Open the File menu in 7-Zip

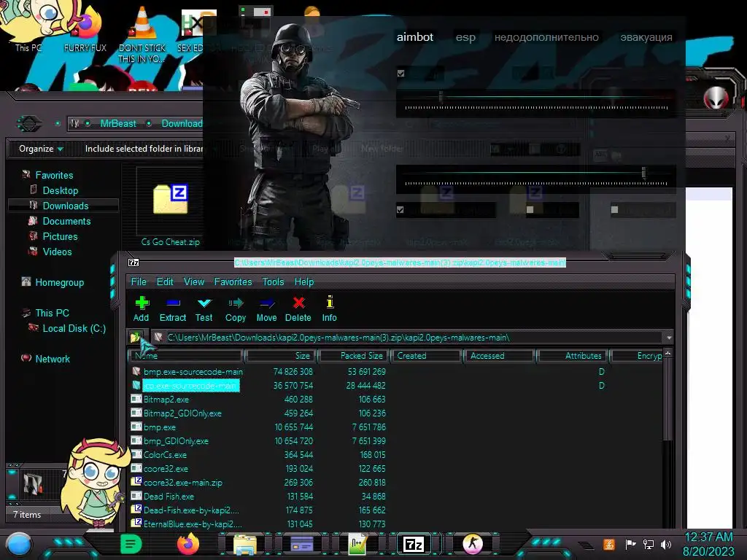coord(139,282)
